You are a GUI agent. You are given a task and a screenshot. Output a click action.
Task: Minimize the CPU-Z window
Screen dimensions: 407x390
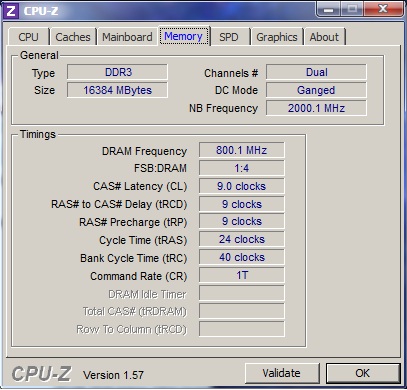(x=328, y=9)
